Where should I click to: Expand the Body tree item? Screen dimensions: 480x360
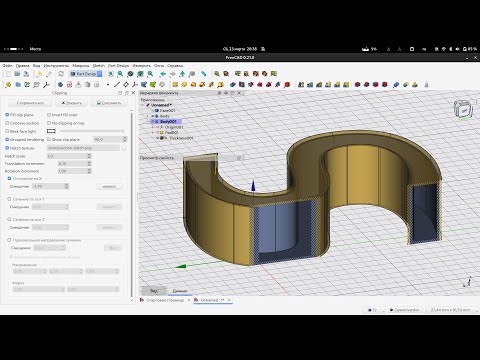coord(148,116)
